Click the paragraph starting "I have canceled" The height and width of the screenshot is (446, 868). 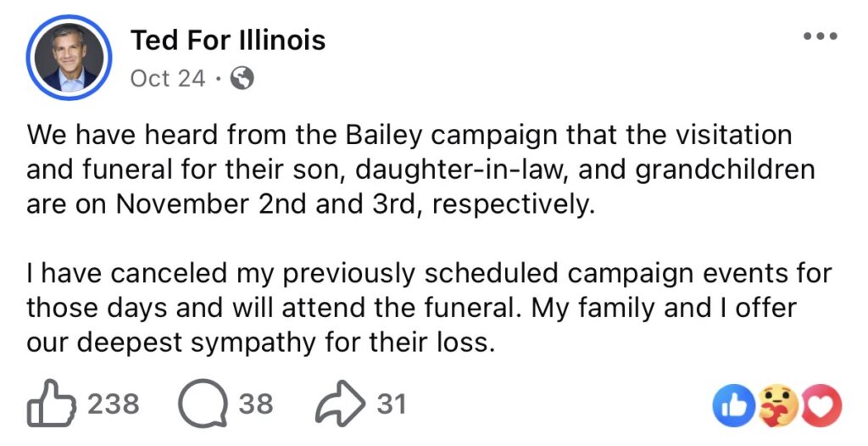(424, 309)
